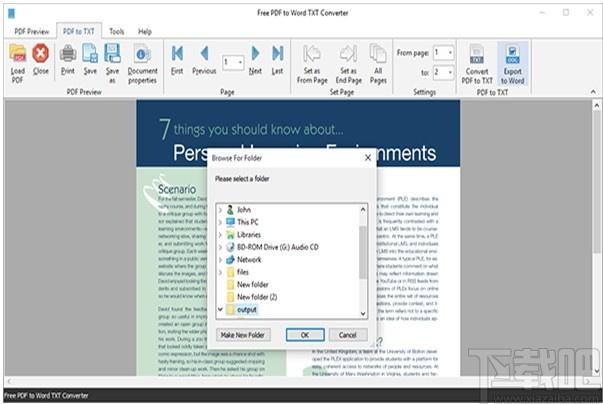The image size is (603, 404).
Task: Click Set as End Page
Action: [348, 64]
